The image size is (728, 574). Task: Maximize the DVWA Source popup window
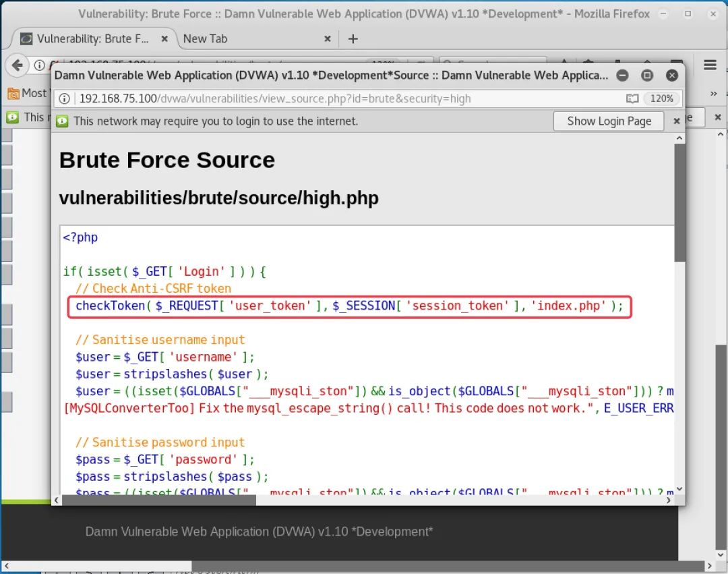pyautogui.click(x=647, y=76)
